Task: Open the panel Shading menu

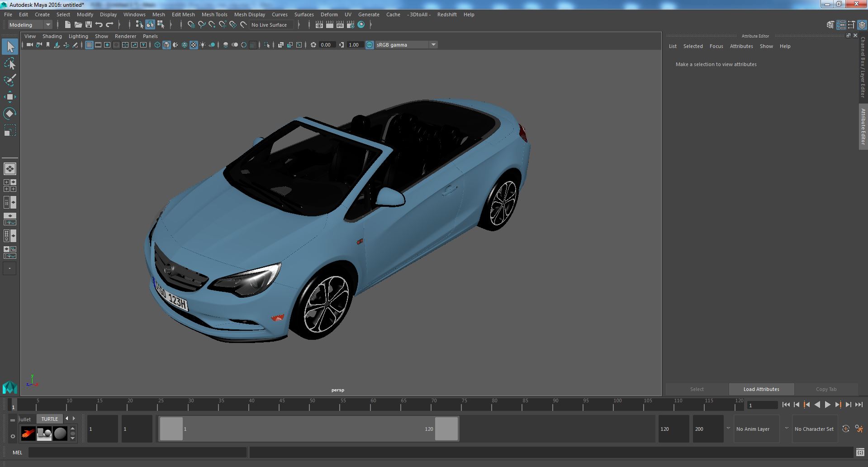Action: pyautogui.click(x=52, y=36)
